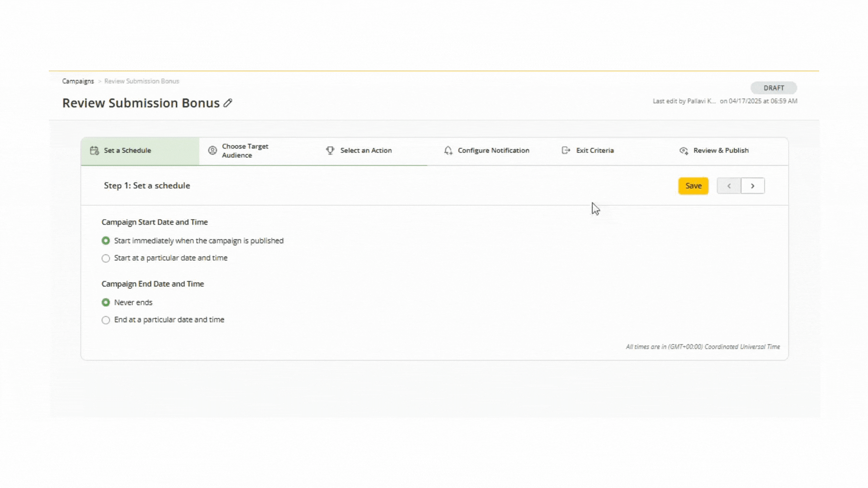This screenshot has width=868, height=488.
Task: Click the calendar icon on Set a Schedule
Action: pos(94,150)
